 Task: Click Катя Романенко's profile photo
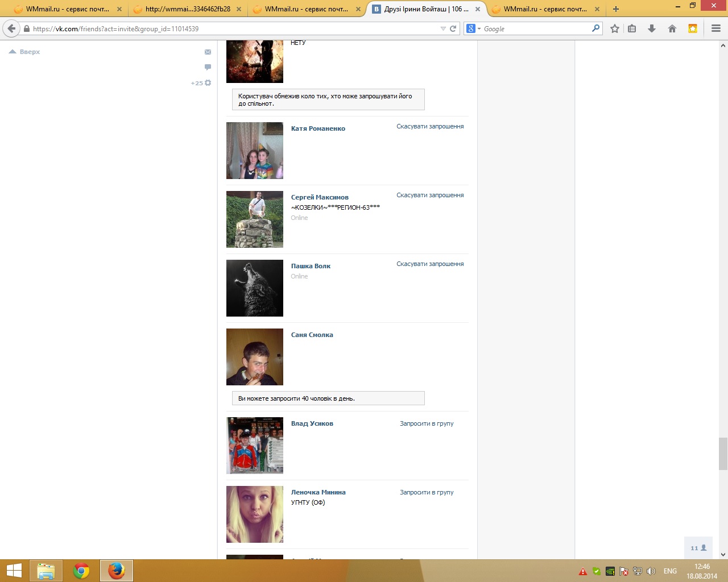point(255,151)
